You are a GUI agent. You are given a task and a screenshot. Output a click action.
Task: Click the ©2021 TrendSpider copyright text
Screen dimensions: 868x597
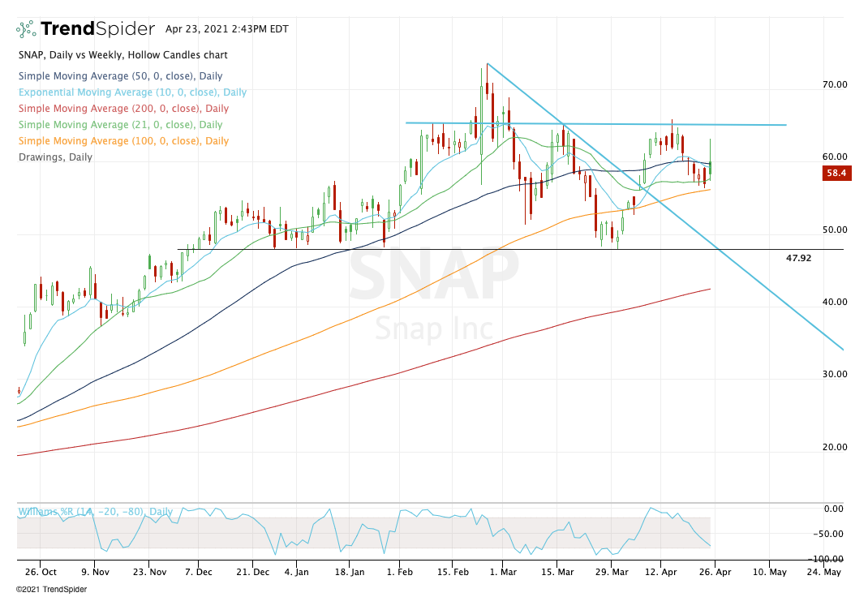pyautogui.click(x=51, y=590)
